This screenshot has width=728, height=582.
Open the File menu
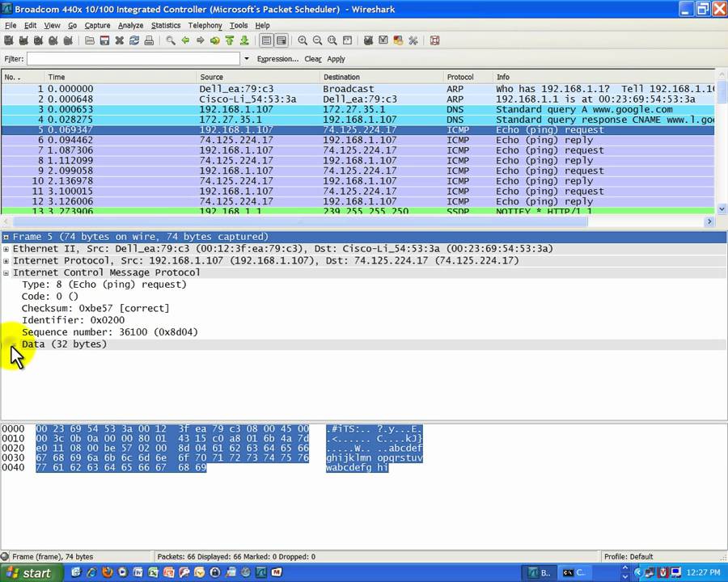coord(11,26)
